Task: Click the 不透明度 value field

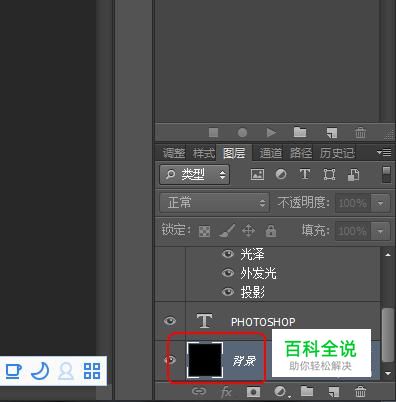Action: click(353, 203)
